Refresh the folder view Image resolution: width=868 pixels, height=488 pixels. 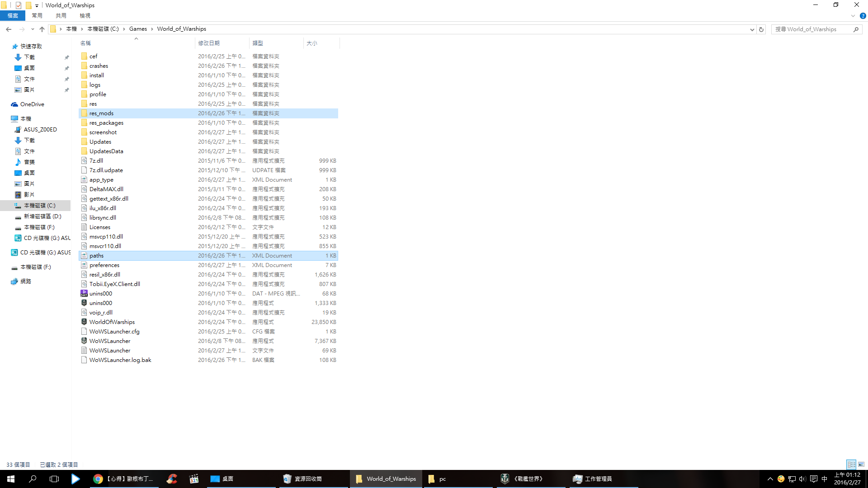[x=761, y=29]
